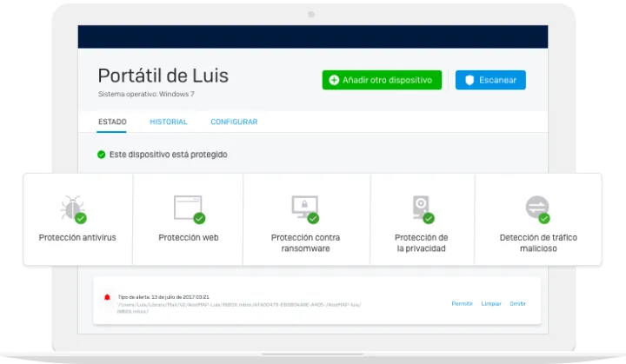Choose Limpiar for the detected alert
Image resolution: width=626 pixels, height=364 pixels.
491,303
